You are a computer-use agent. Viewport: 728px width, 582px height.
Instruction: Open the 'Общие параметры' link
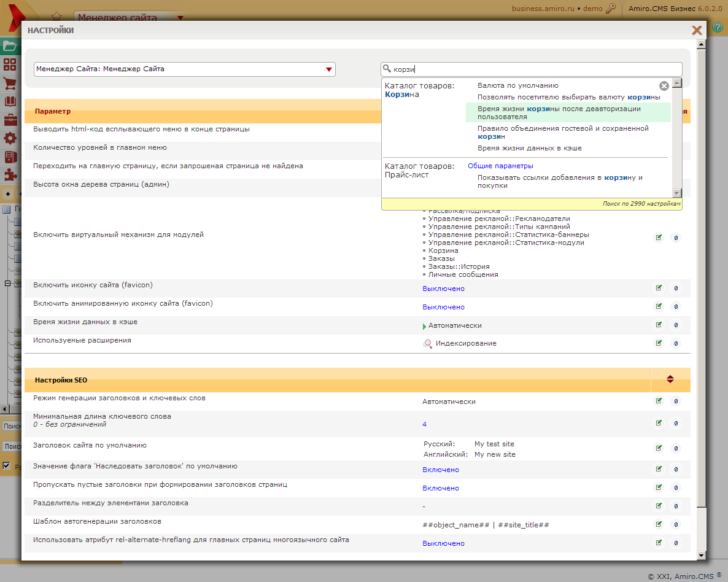tap(500, 166)
